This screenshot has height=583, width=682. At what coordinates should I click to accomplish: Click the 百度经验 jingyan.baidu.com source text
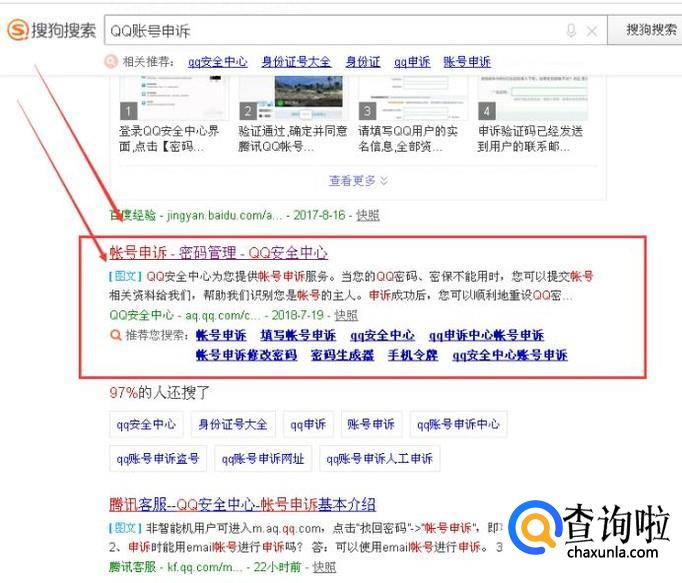tap(196, 215)
